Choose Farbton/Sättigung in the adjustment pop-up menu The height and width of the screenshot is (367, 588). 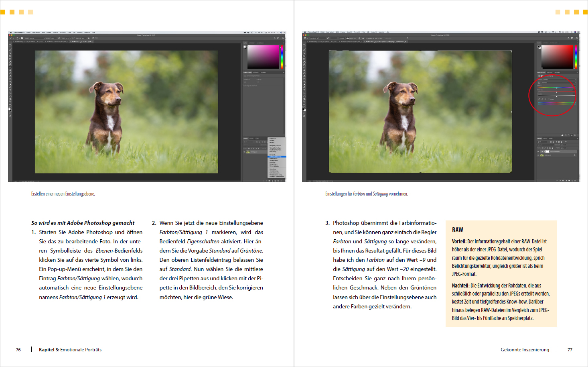pyautogui.click(x=276, y=157)
